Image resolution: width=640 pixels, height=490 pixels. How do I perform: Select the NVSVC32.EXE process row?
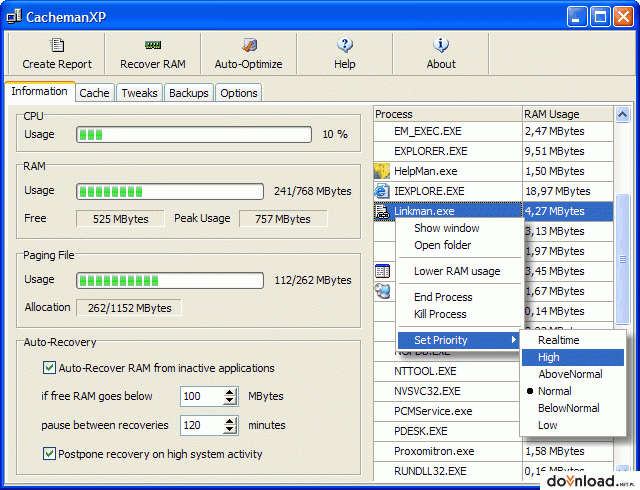[x=447, y=391]
